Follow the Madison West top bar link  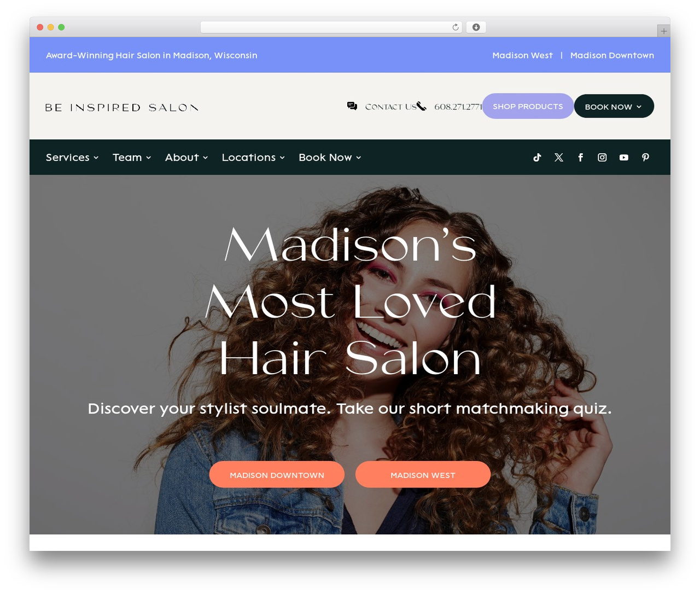pyautogui.click(x=522, y=55)
